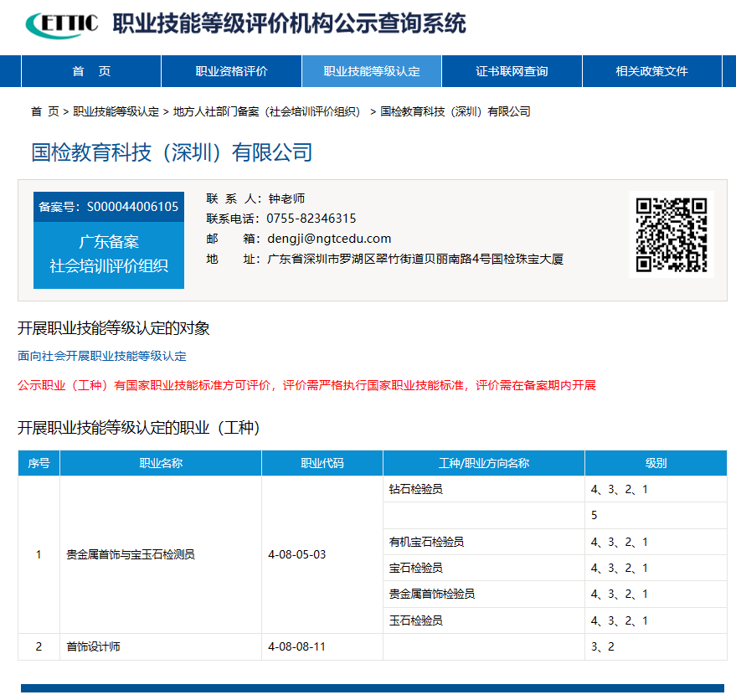
Task: Select the 职业技能等级认定 navigation tab
Action: pos(371,71)
